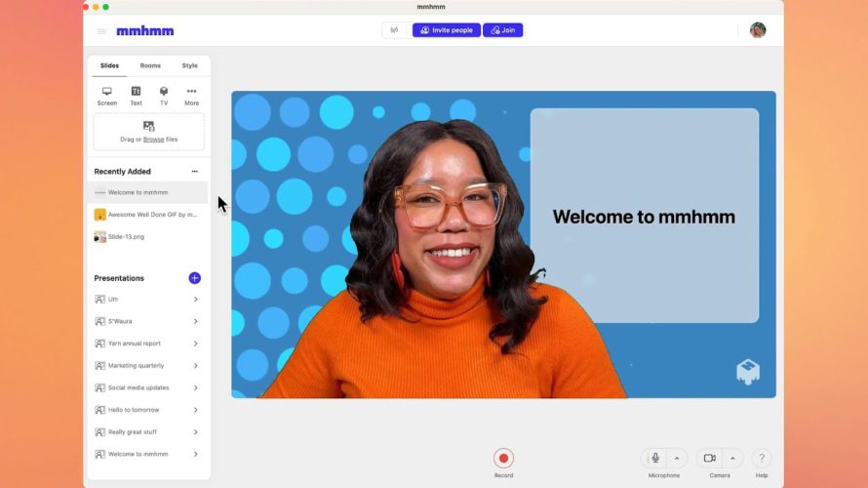Open Recently Added options ellipsis menu
This screenshot has width=868, height=488.
click(195, 172)
